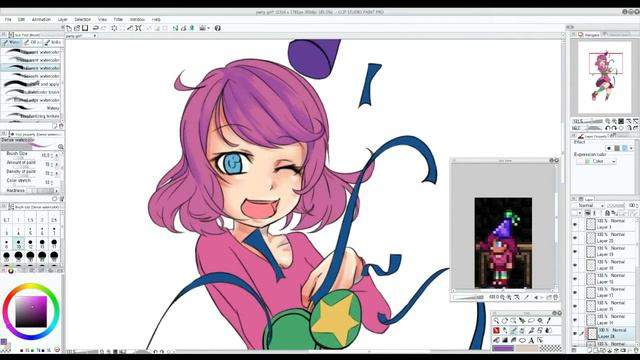Click the trash icon in Sub View

coord(555,298)
